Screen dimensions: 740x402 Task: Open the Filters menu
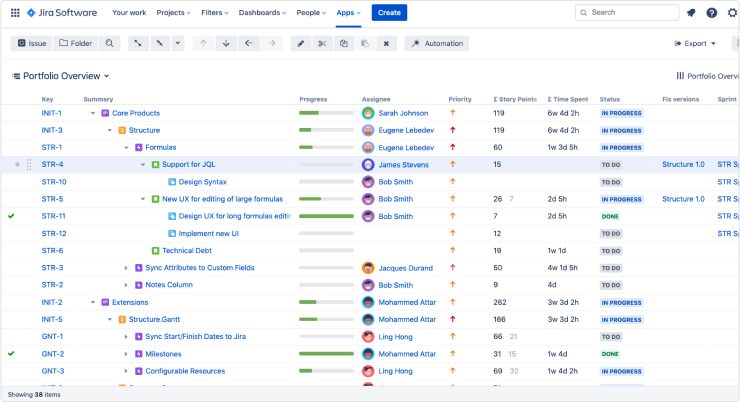[214, 13]
